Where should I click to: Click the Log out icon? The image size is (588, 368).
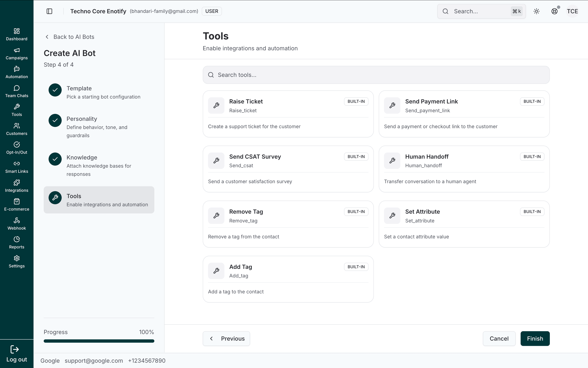click(14, 350)
